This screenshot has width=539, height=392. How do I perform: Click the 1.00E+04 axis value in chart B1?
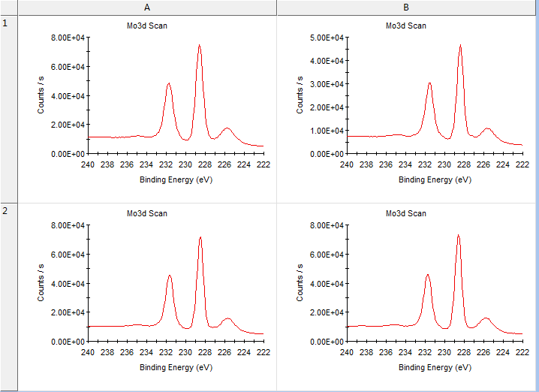[327, 131]
